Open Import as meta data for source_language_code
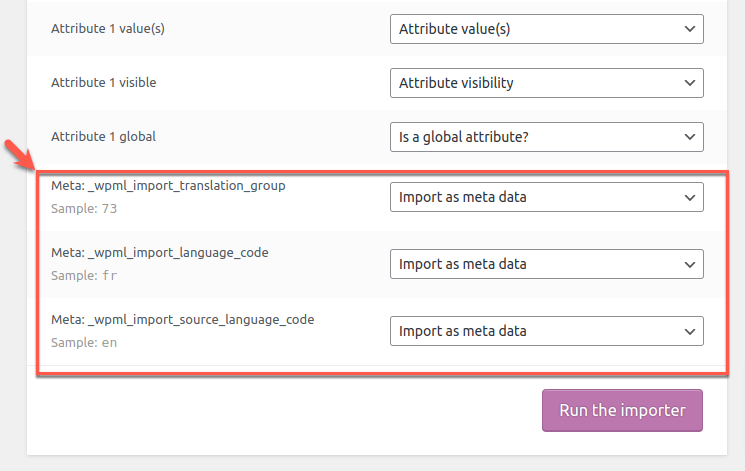Viewport: 745px width, 471px height. [547, 331]
